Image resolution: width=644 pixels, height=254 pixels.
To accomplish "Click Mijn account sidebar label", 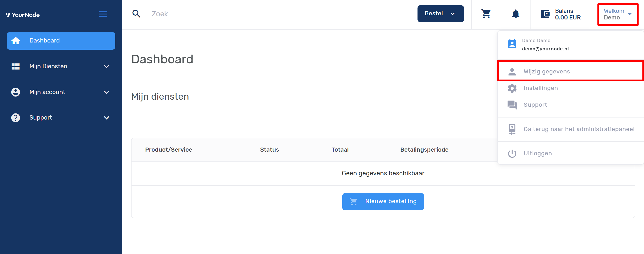I will (47, 92).
